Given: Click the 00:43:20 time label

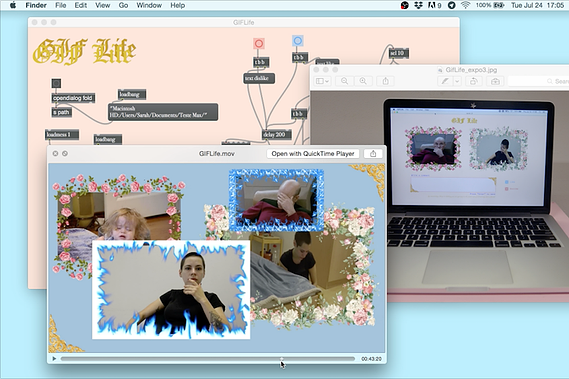Looking at the screenshot, I should click(371, 359).
